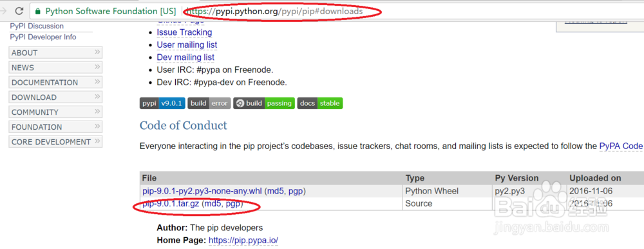Screen dimensions: 644x249
Task: Open the PyPA Code link
Action: 621,146
